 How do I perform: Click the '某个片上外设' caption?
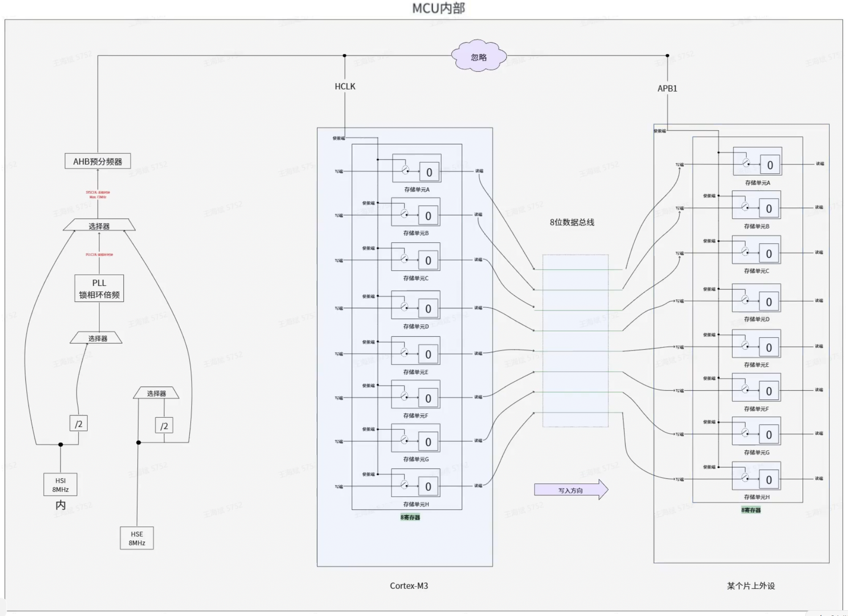pyautogui.click(x=751, y=586)
